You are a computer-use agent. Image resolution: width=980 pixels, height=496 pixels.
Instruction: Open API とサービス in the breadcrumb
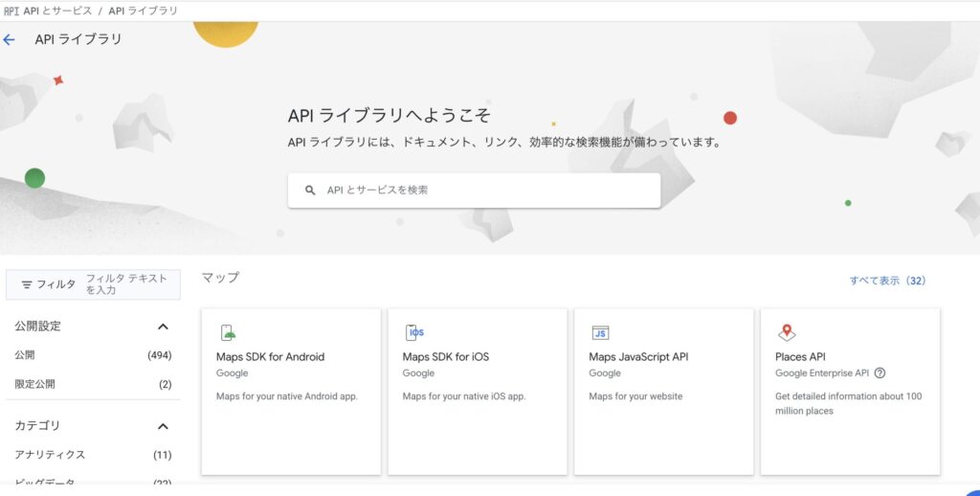click(57, 11)
